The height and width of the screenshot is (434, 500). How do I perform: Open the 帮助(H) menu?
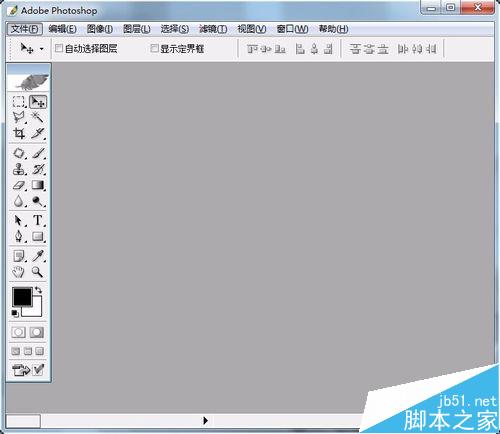click(x=334, y=29)
